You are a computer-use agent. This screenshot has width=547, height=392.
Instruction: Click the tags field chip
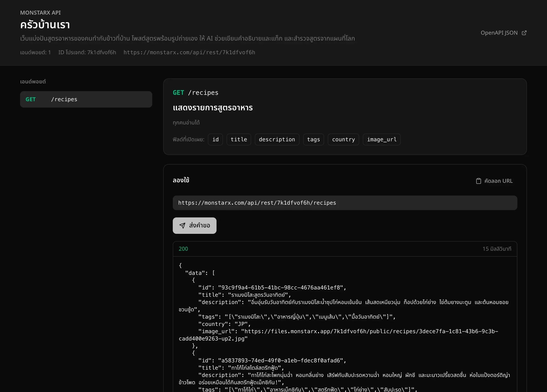click(313, 139)
